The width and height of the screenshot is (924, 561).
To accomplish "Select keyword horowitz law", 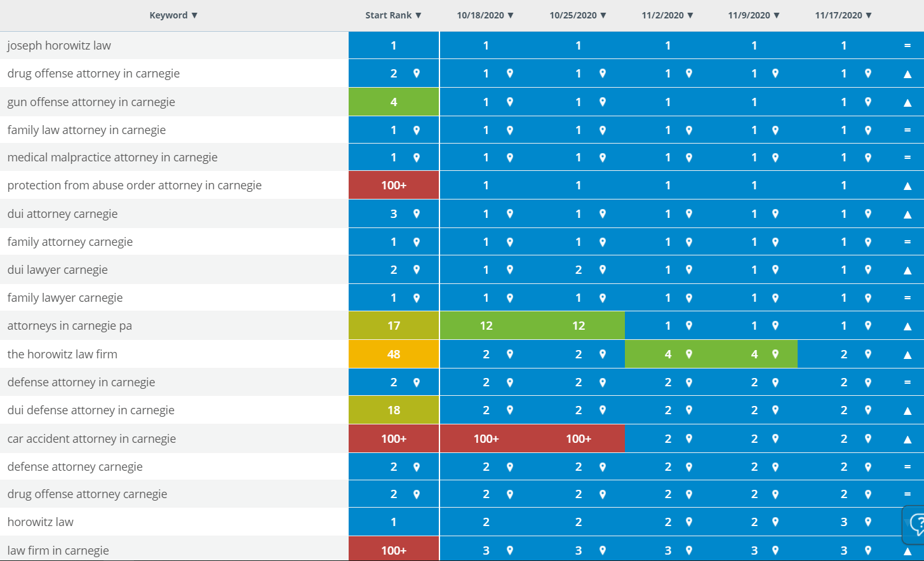I will tap(40, 522).
